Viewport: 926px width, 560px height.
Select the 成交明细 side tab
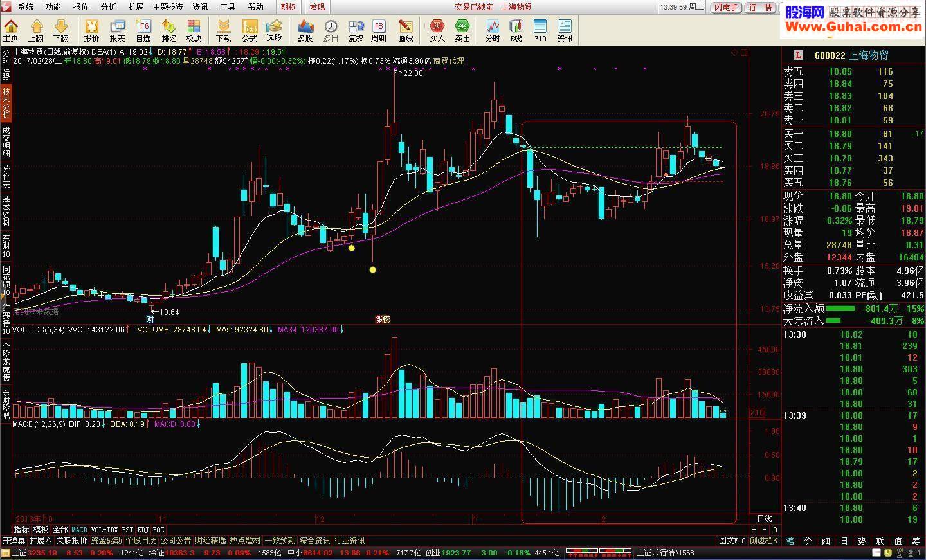tap(6, 141)
